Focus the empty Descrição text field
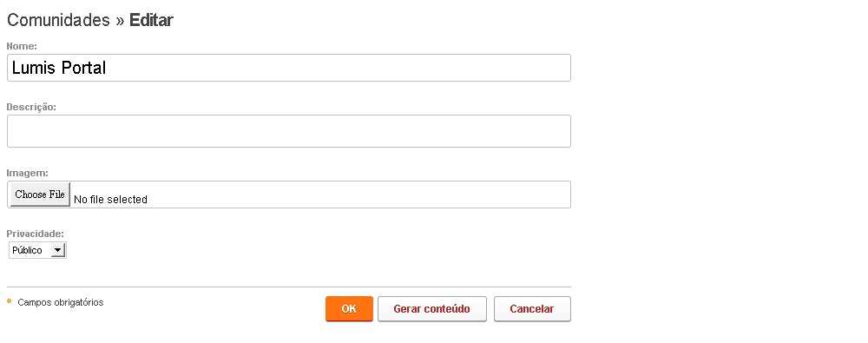Viewport: 868px width, 343px height. (x=288, y=131)
